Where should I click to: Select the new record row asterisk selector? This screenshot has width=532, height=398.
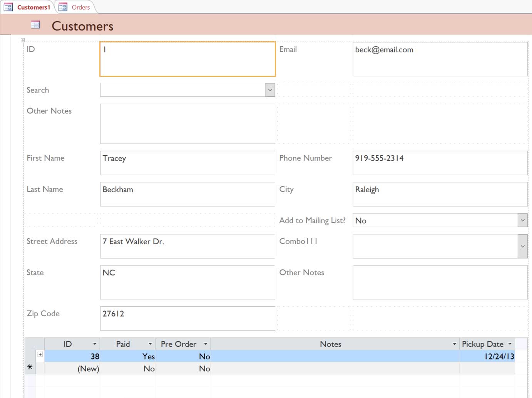[x=30, y=368]
